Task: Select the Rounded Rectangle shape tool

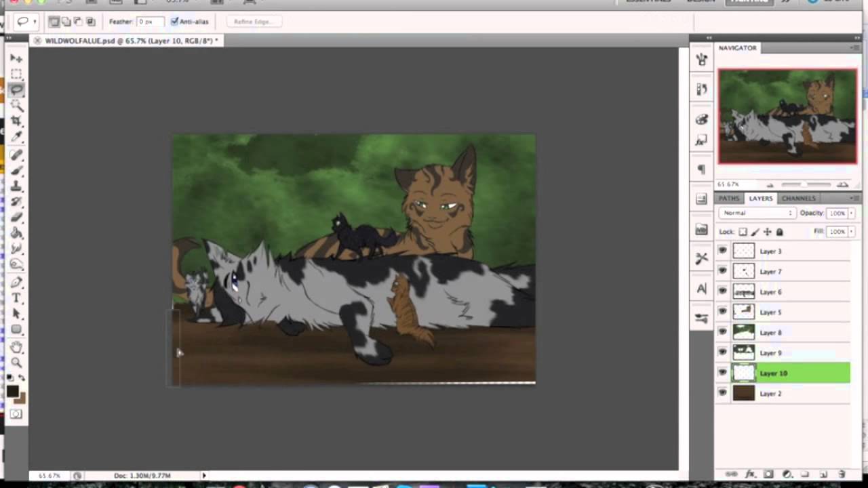Action: 16,329
